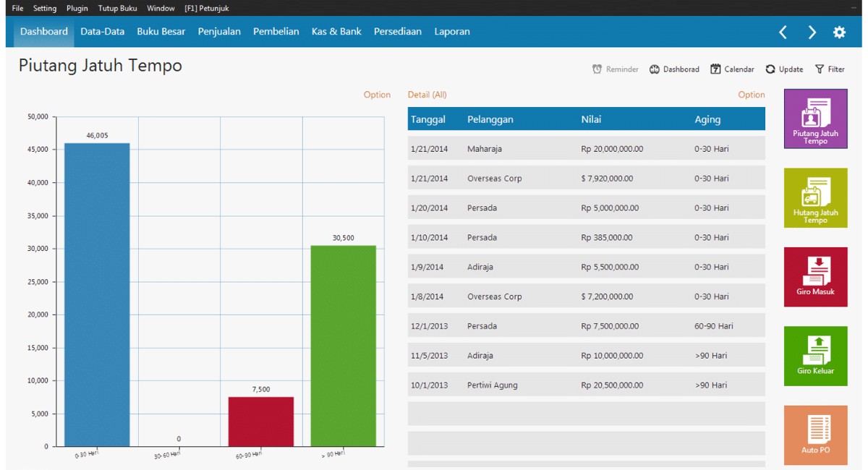Click the 10/1/2013 date cell
868x470 pixels.
429,385
